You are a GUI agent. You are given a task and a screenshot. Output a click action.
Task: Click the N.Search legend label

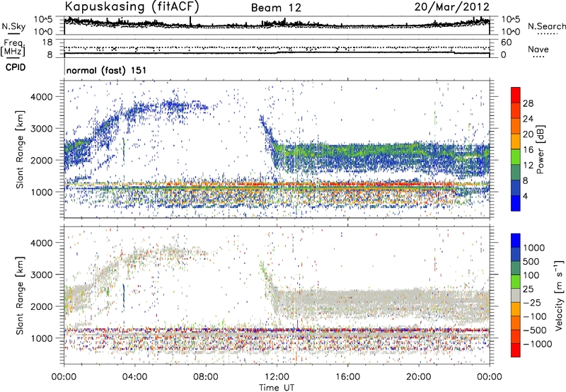pyautogui.click(x=546, y=26)
